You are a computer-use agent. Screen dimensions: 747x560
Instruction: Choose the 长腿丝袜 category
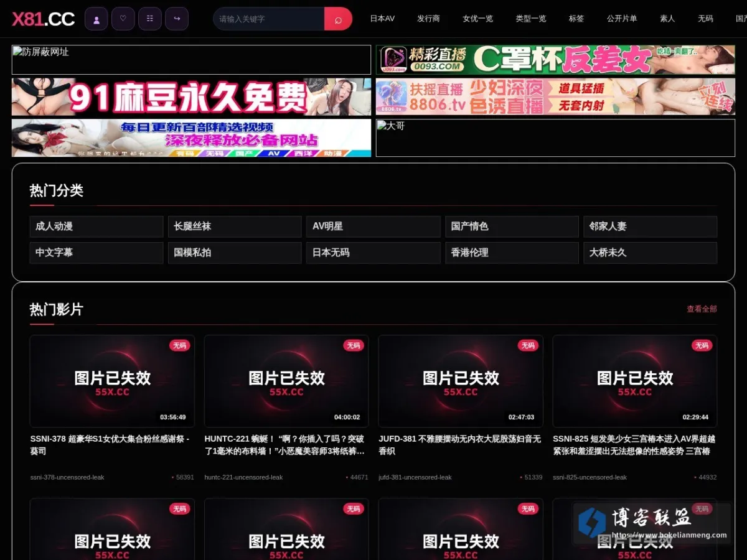[x=235, y=226]
